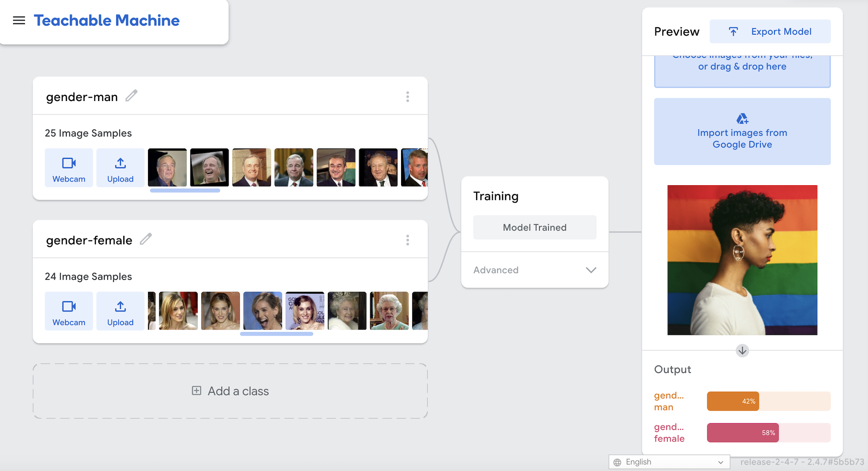Click Add a class
Screen dimensions: 868x471
[230, 391]
